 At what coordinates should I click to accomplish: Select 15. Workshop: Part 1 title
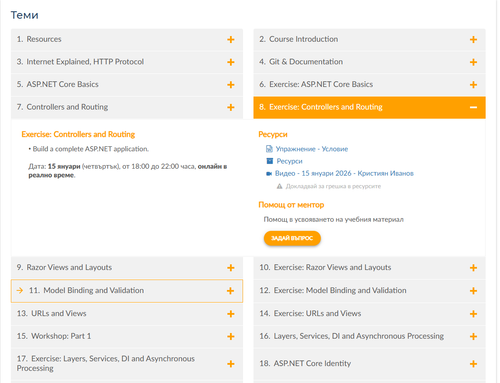point(54,336)
